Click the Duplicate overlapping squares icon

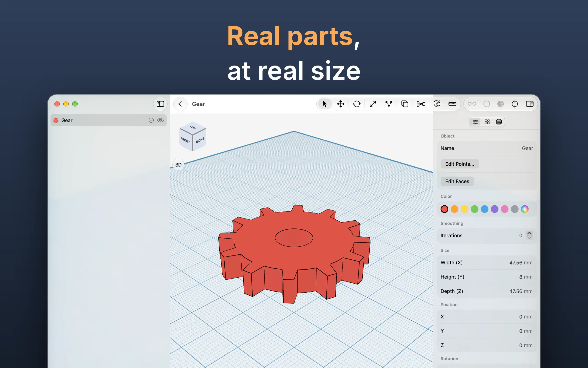click(x=405, y=104)
